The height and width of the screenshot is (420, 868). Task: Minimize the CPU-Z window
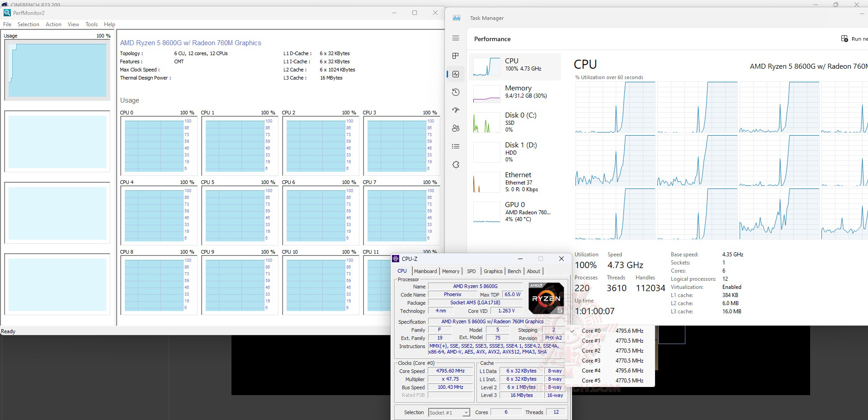pos(520,259)
